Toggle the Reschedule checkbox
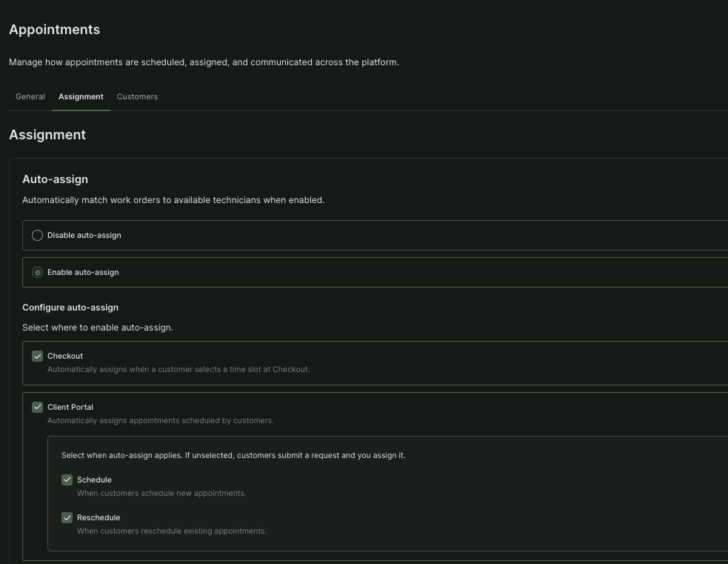 (67, 517)
